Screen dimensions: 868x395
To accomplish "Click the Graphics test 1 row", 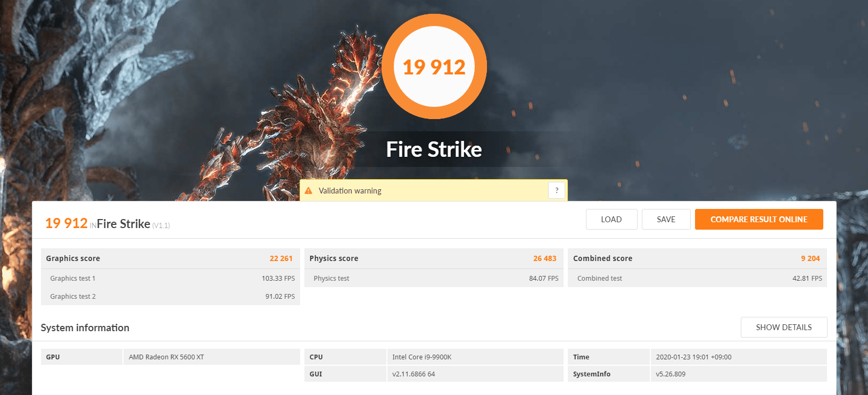I will (x=170, y=278).
